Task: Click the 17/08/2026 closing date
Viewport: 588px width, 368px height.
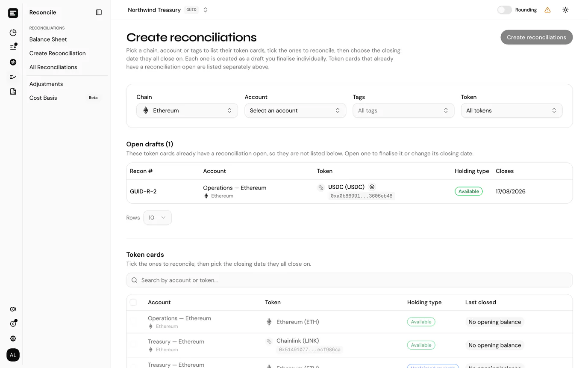Action: click(511, 191)
